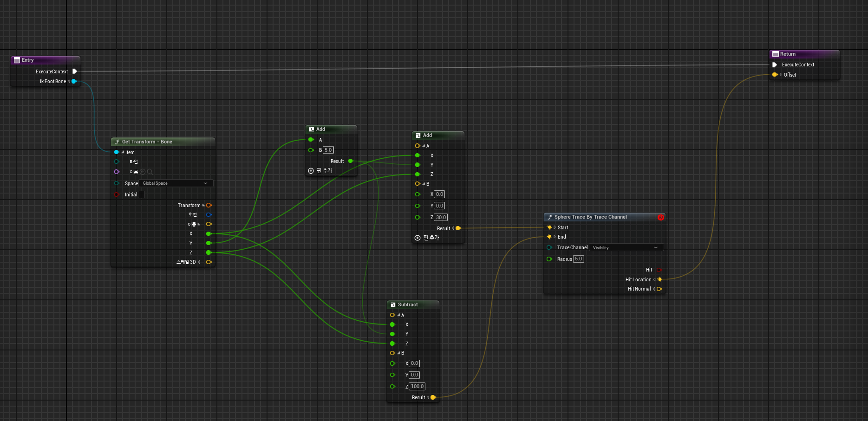The height and width of the screenshot is (421, 868).
Task: Select the Get Transform - Bone node header
Action: 163,142
